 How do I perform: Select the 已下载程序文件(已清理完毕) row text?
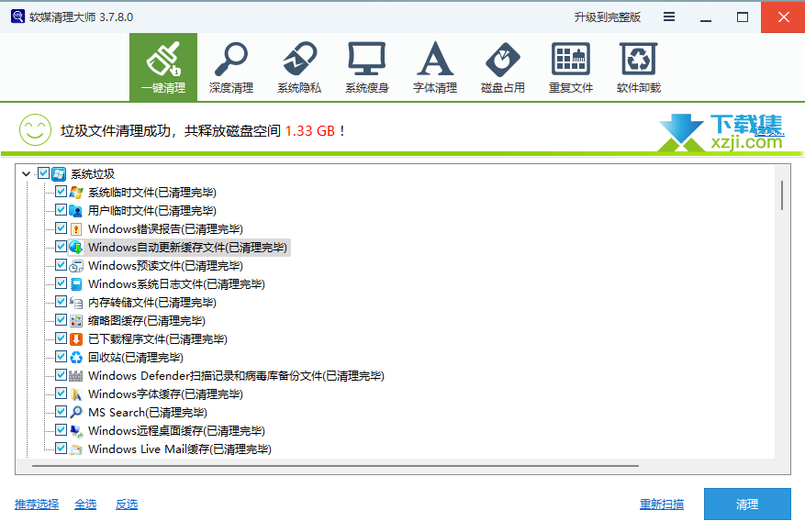(158, 339)
